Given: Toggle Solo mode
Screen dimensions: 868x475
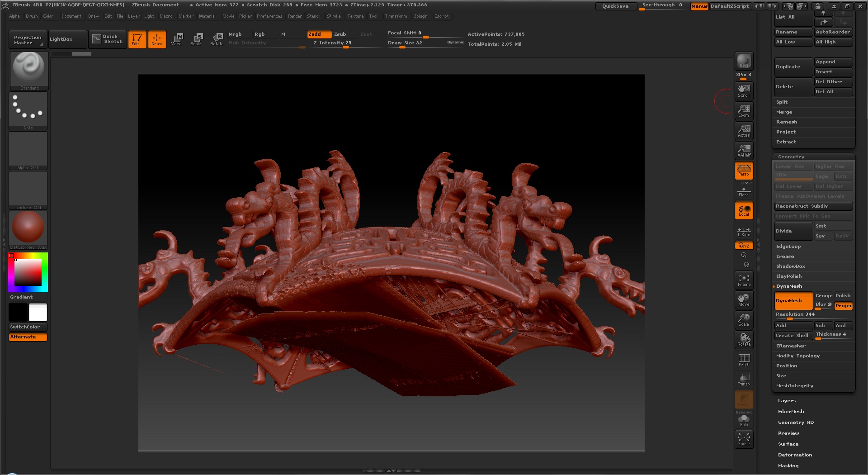Looking at the screenshot, I should (744, 421).
